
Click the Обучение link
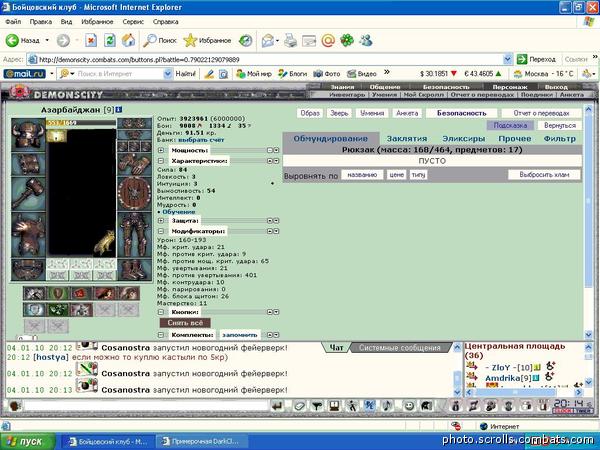[x=179, y=212]
